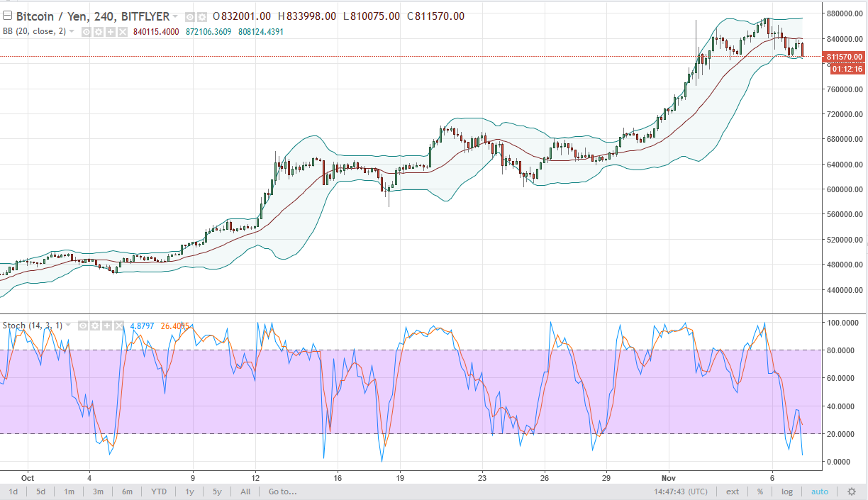Click the BB (20, close, 2) indicator label
Screen dimensions: 868x500
[34, 32]
